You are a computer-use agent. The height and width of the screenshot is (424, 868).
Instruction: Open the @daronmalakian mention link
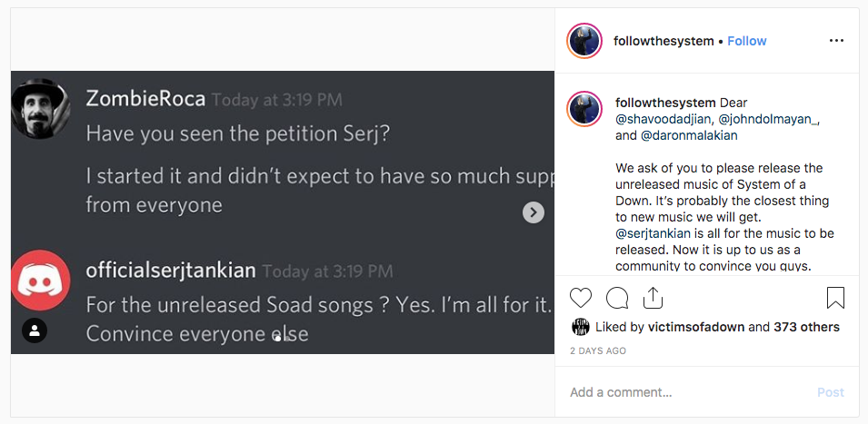pyautogui.click(x=690, y=135)
